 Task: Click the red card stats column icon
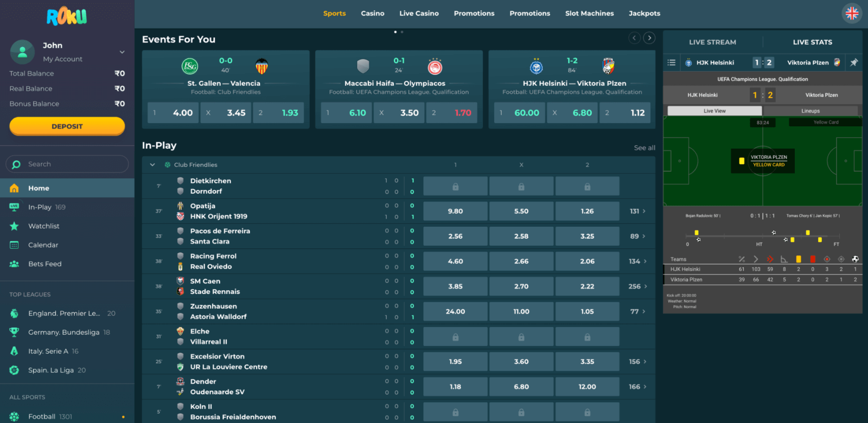(x=813, y=259)
